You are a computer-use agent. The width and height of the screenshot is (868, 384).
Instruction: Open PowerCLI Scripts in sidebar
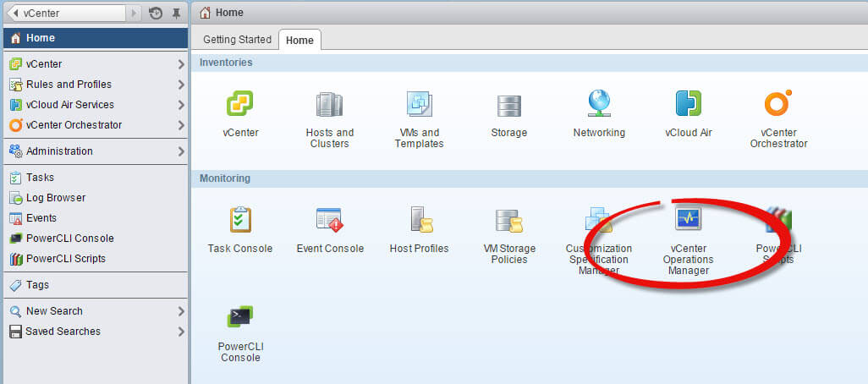(x=96, y=259)
